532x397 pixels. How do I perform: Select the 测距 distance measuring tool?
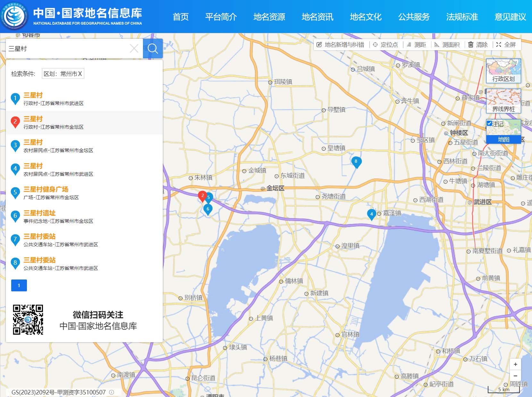(416, 45)
